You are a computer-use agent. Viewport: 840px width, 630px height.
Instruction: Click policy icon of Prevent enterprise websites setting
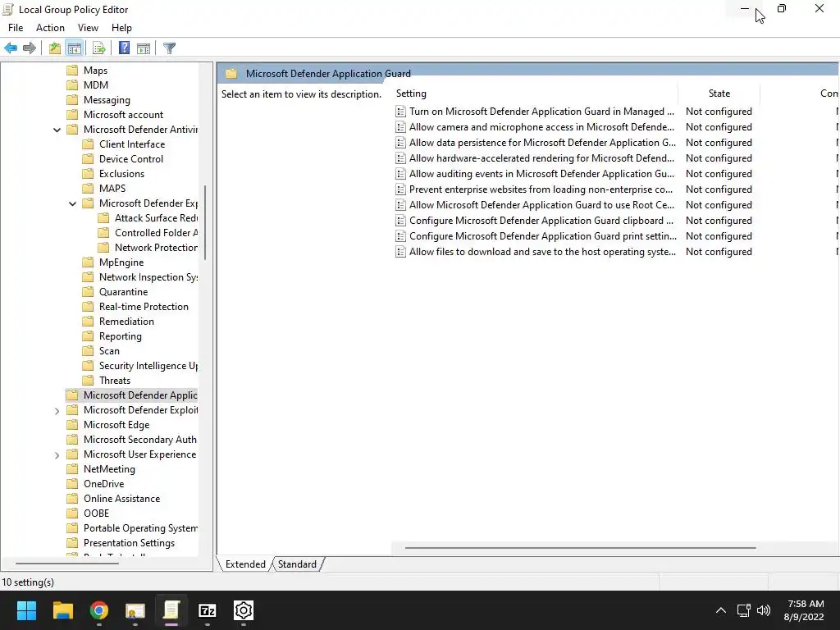tap(400, 189)
